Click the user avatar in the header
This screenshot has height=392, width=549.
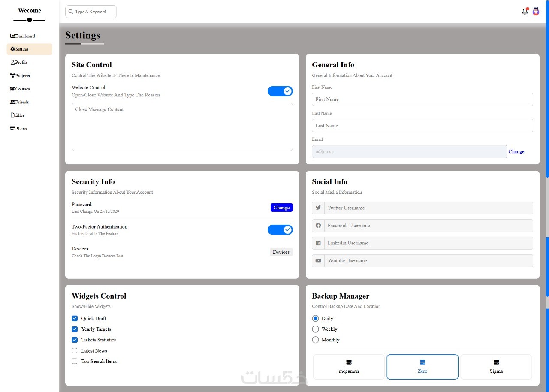click(x=536, y=12)
